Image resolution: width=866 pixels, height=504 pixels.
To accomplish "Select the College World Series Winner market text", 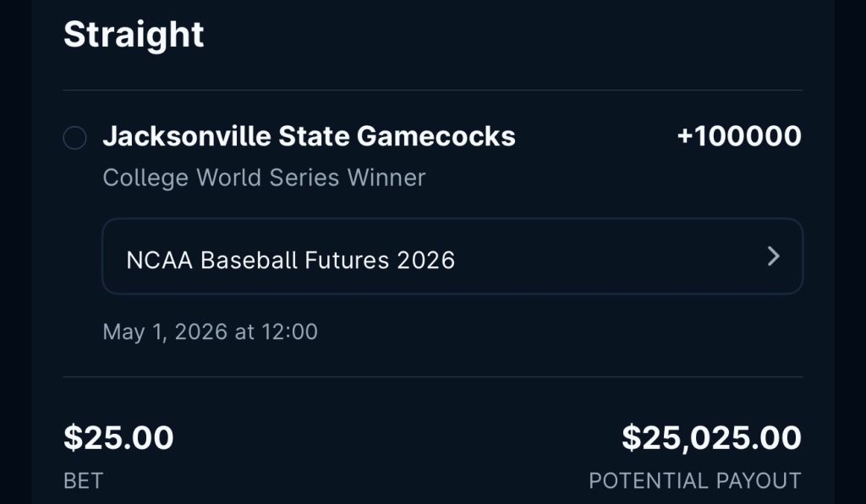I will coord(264,178).
